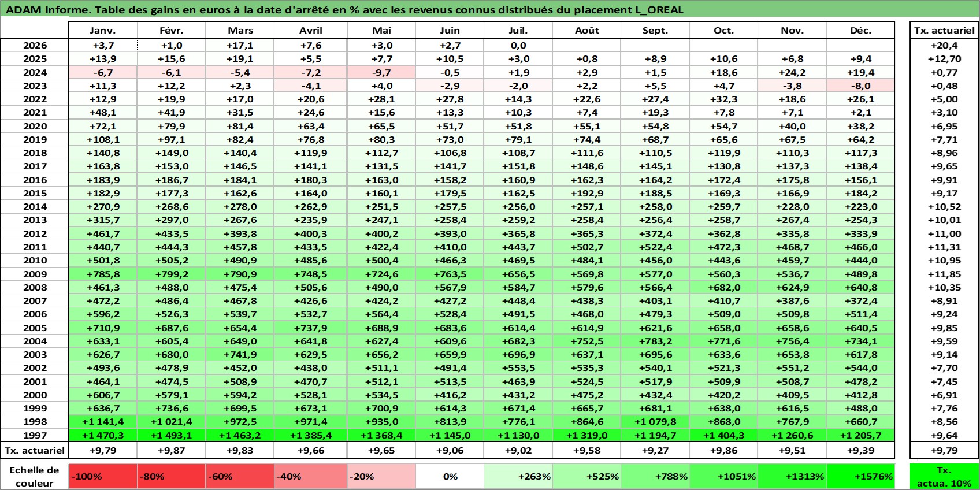The height and width of the screenshot is (490, 980).
Task: Select the '+799,2' cell for February 2009
Action: pyautogui.click(x=172, y=274)
